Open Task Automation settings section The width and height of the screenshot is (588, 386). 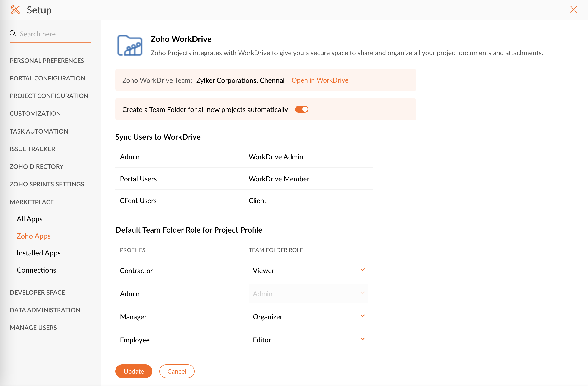(39, 131)
